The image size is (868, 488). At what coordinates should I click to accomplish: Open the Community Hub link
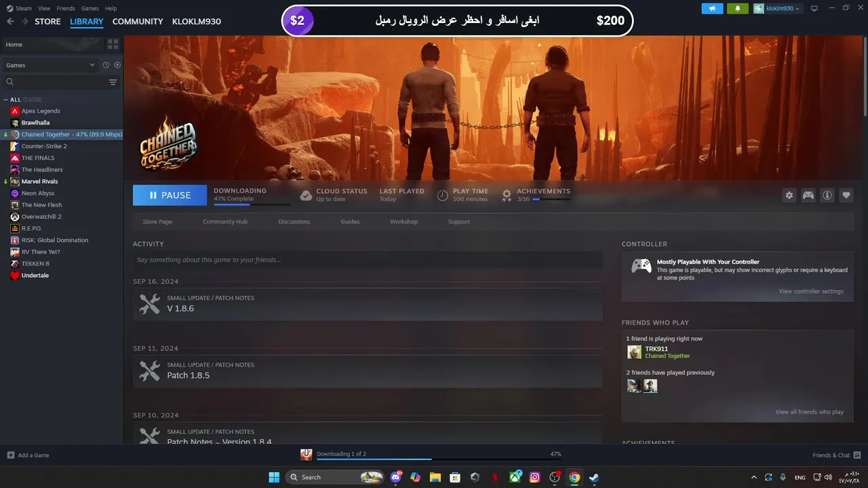pyautogui.click(x=225, y=222)
